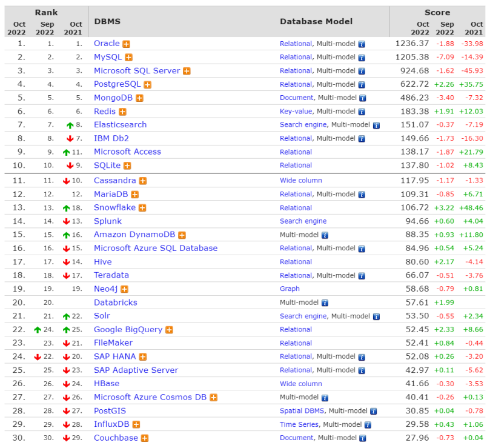
Task: Open the Microsoft Access link
Action: click(128, 152)
